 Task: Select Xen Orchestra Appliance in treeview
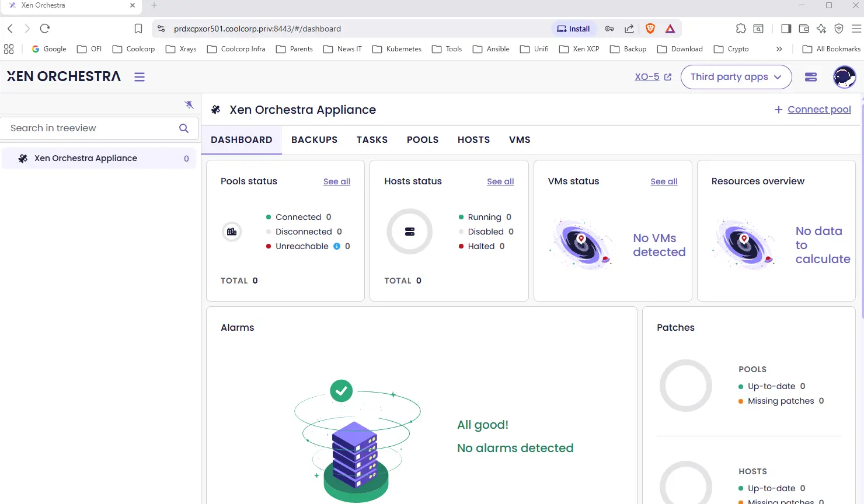86,158
